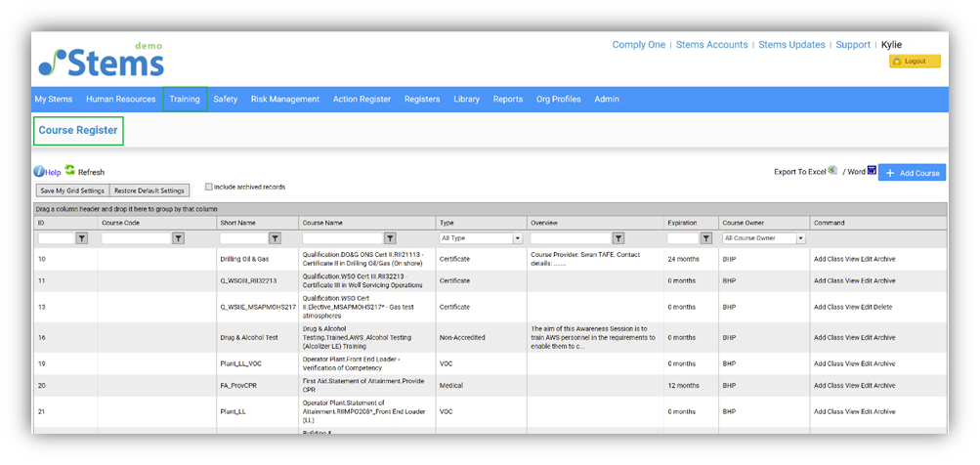Sort by the Type column header

point(447,223)
